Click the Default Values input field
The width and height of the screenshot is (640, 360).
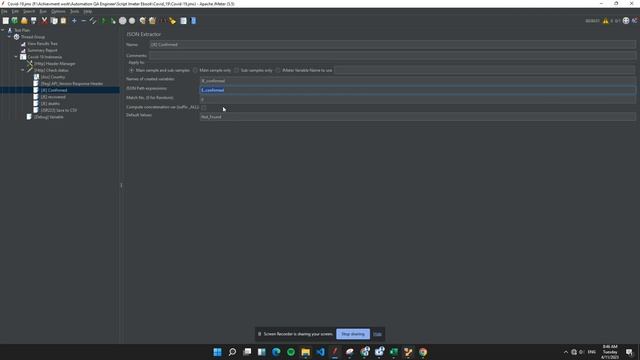coord(418,117)
